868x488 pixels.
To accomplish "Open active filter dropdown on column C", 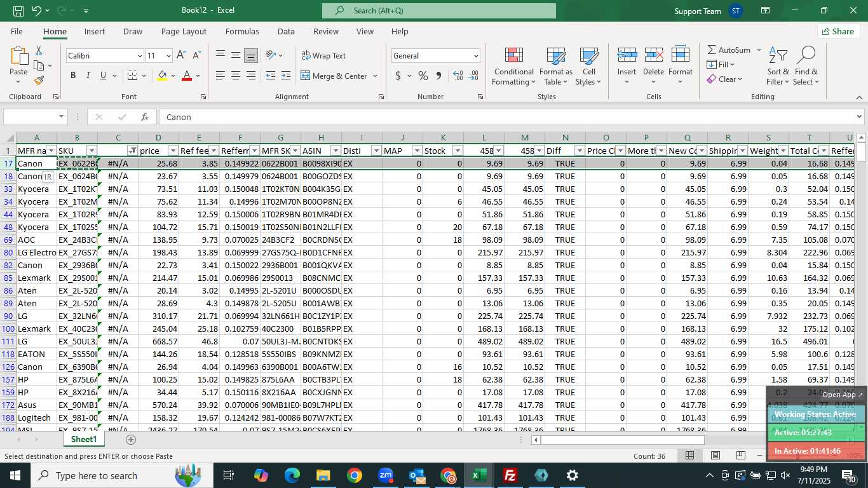I will pyautogui.click(x=132, y=151).
